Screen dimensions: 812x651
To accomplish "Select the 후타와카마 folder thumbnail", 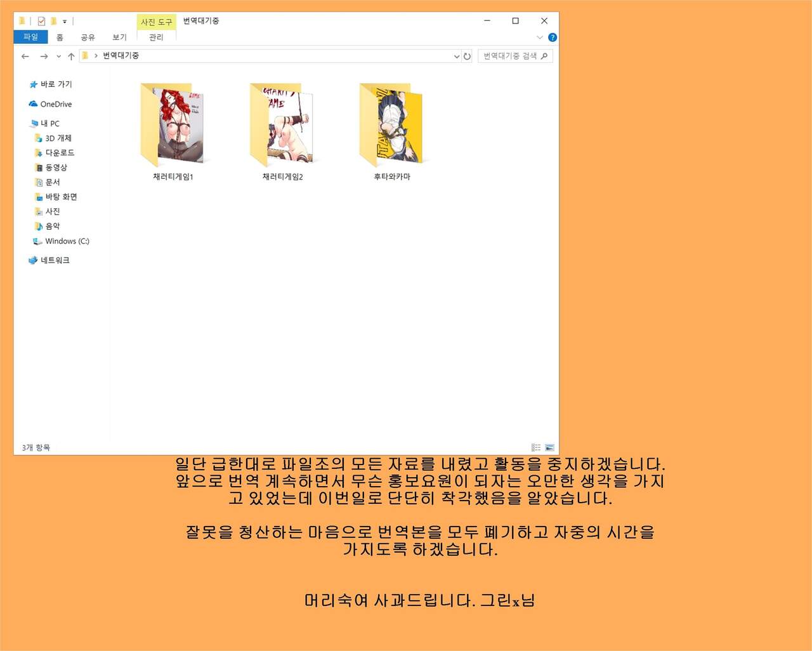I will pyautogui.click(x=391, y=124).
